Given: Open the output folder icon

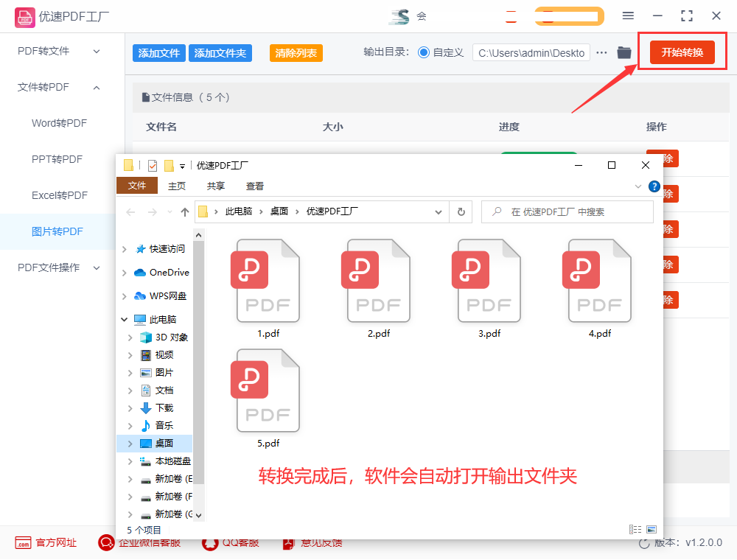Looking at the screenshot, I should click(624, 52).
